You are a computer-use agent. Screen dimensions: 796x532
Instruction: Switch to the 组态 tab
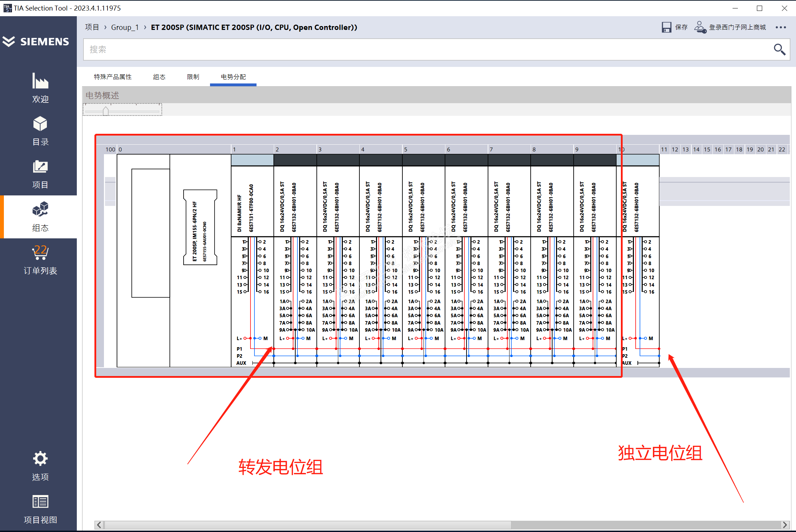coord(159,77)
